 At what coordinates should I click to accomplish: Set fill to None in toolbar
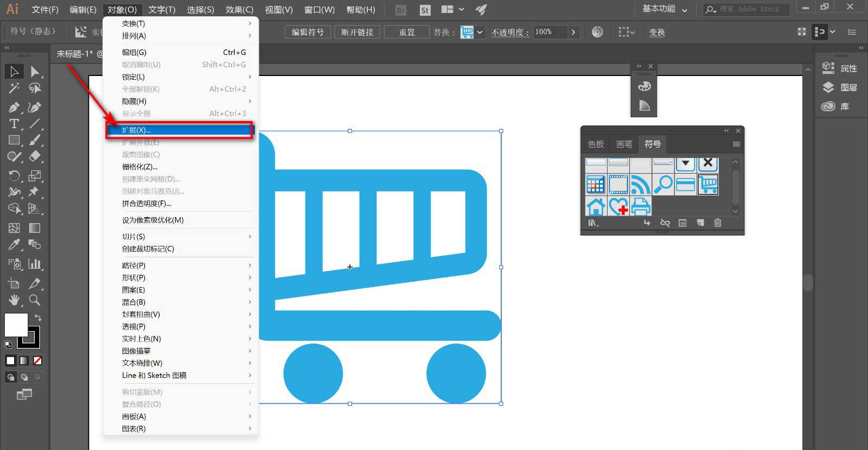(x=37, y=361)
